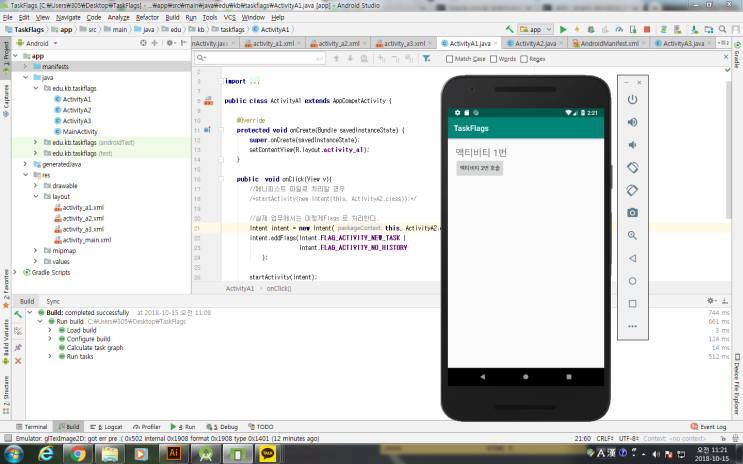Open the Refactor menu
This screenshot has width=743, height=464.
tap(147, 17)
